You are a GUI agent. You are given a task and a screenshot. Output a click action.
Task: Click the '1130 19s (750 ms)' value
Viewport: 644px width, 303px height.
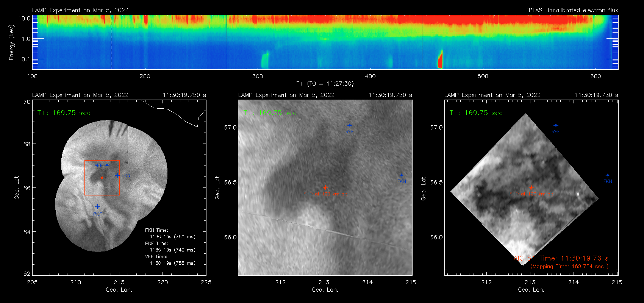pos(173,237)
